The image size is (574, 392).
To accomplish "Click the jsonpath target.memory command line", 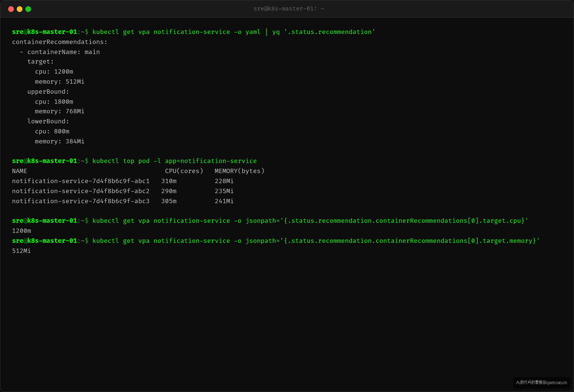I will click(x=316, y=241).
